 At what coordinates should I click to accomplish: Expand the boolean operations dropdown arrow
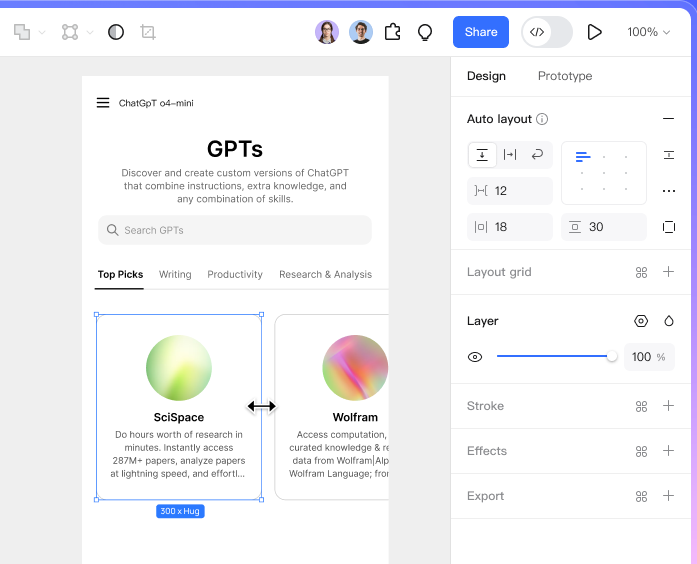(42, 32)
